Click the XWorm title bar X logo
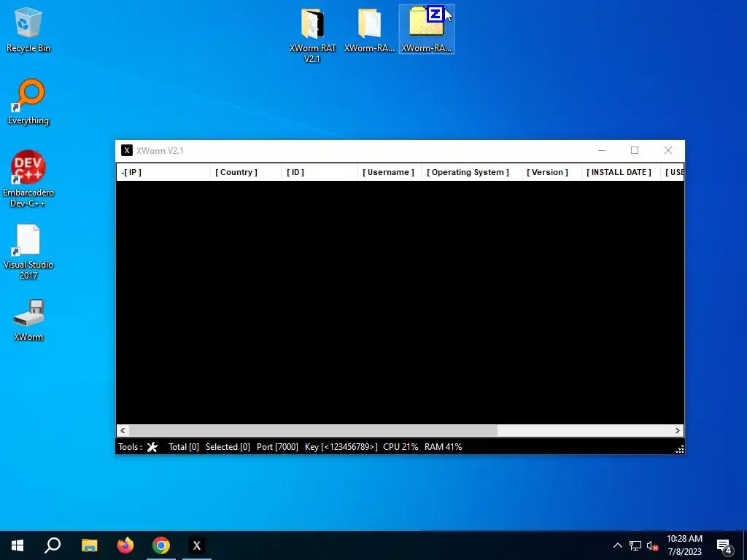The image size is (747, 560). tap(127, 150)
